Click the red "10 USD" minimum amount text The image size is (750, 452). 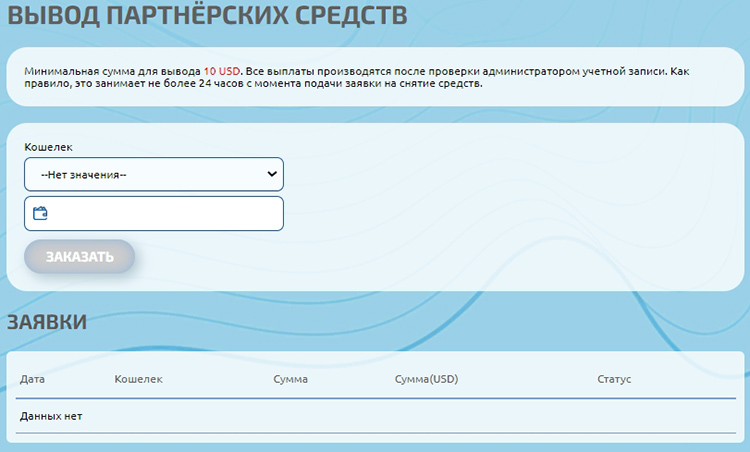tap(222, 72)
